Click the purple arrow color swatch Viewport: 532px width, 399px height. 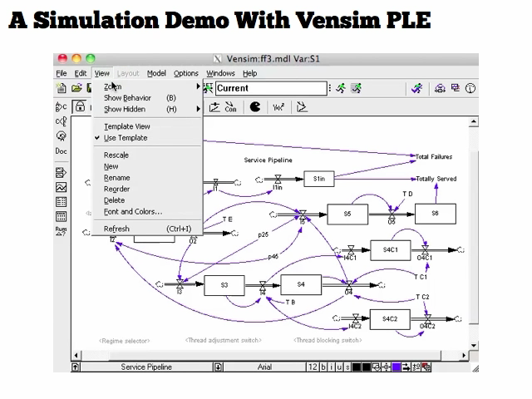tap(396, 367)
